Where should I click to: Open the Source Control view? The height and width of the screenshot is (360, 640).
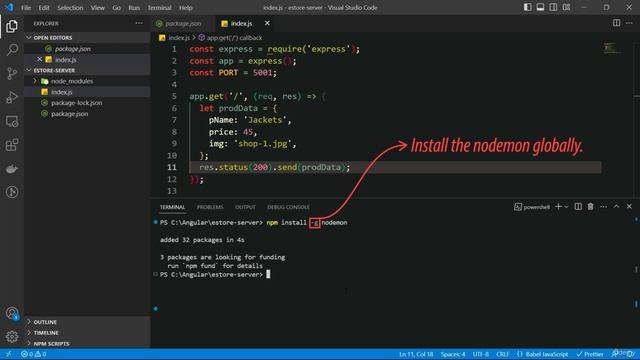12,73
